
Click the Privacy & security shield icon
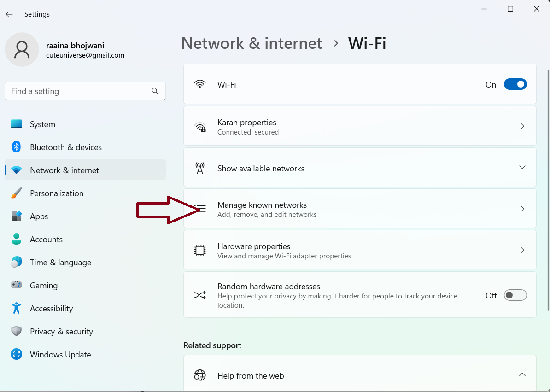click(x=17, y=331)
